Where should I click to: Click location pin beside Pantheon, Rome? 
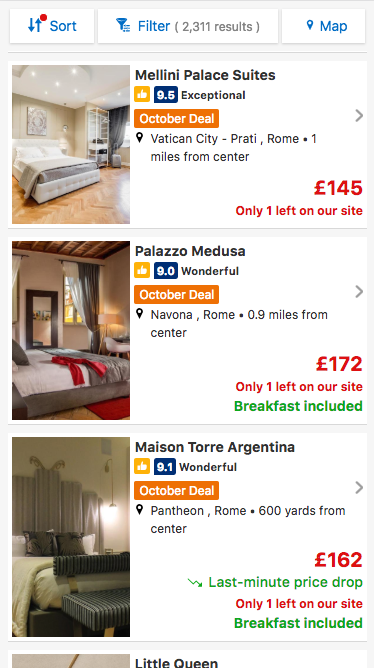click(139, 510)
